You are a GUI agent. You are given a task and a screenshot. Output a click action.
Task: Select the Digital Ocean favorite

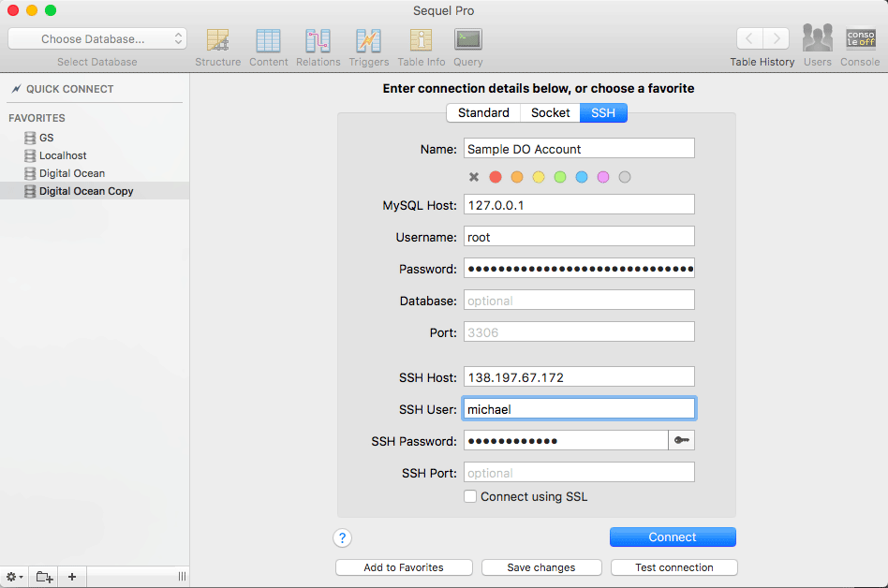(95, 173)
